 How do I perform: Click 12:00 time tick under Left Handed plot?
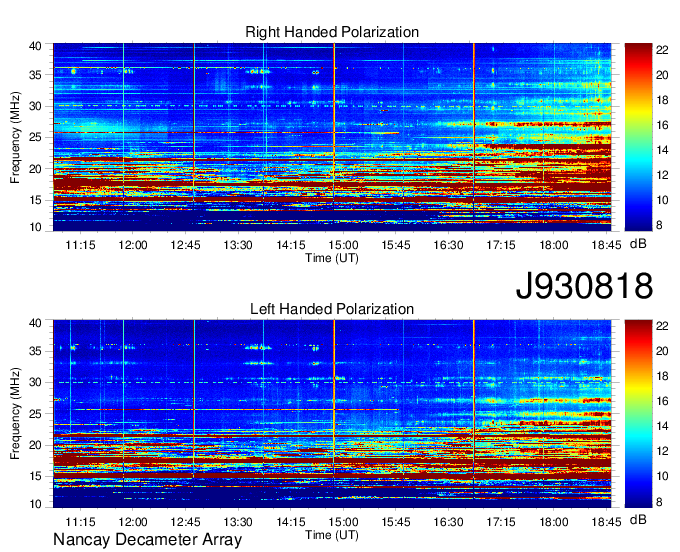point(133,522)
